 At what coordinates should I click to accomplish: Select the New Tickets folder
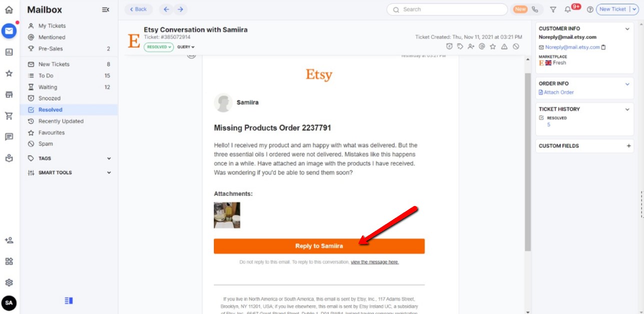(x=69, y=64)
